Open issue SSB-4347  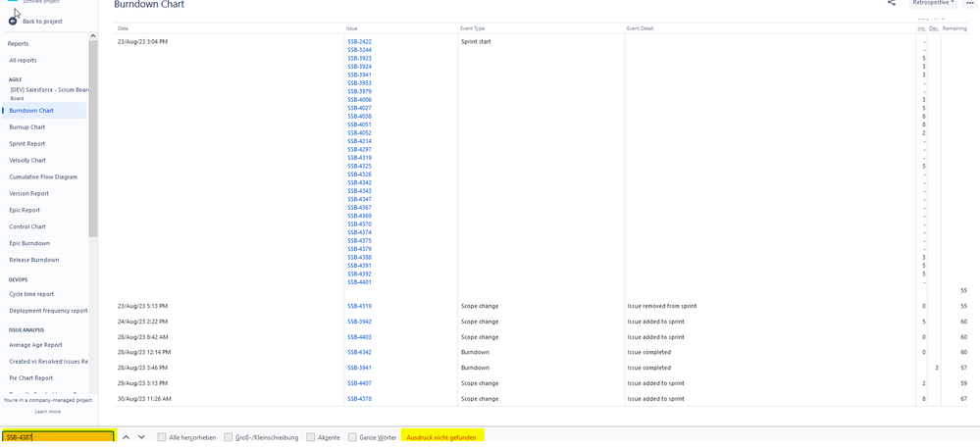tap(359, 199)
